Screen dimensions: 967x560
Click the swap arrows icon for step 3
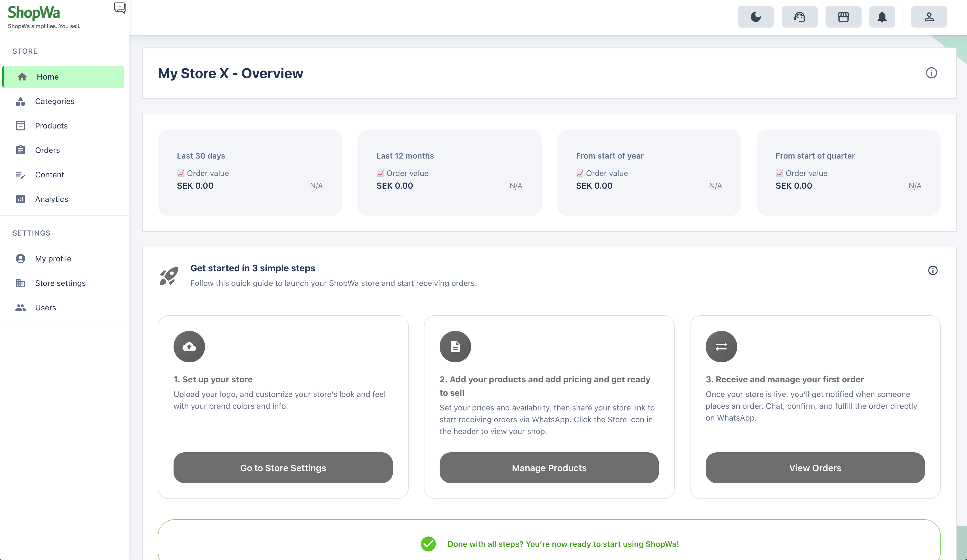point(721,346)
